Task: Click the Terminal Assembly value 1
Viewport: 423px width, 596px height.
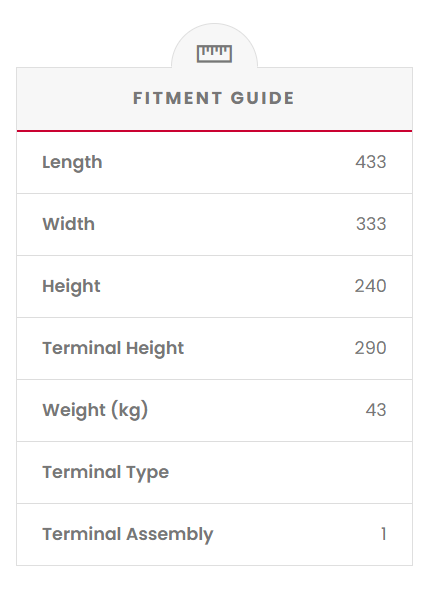Action: (383, 534)
